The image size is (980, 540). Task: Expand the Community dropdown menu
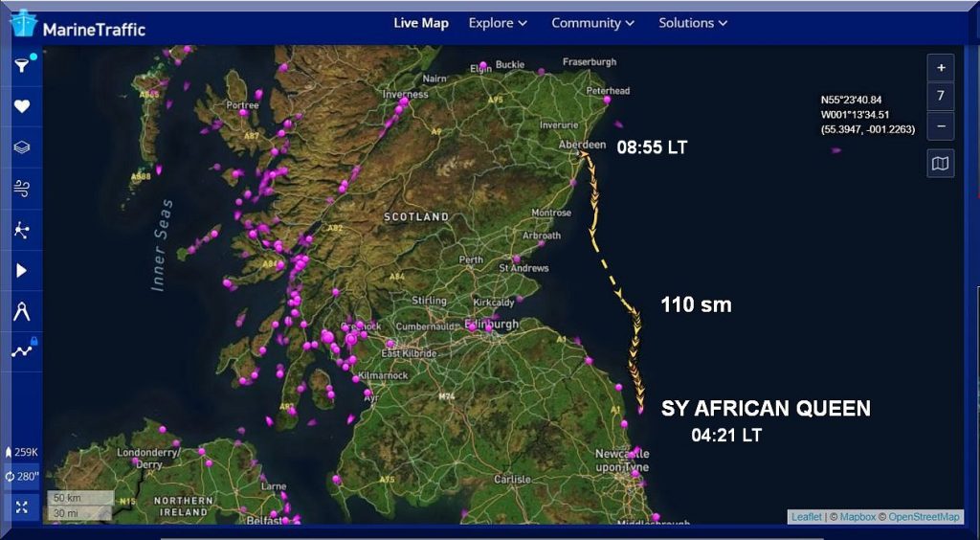592,23
